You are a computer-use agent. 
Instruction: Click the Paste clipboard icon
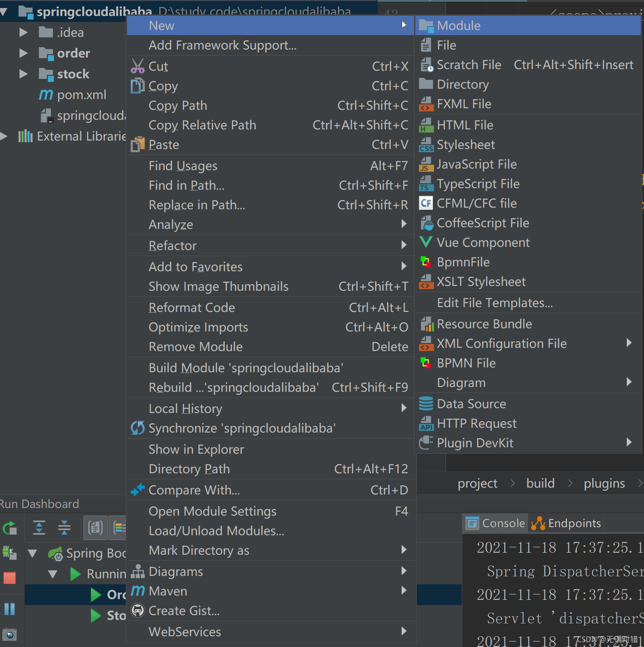pyautogui.click(x=138, y=145)
